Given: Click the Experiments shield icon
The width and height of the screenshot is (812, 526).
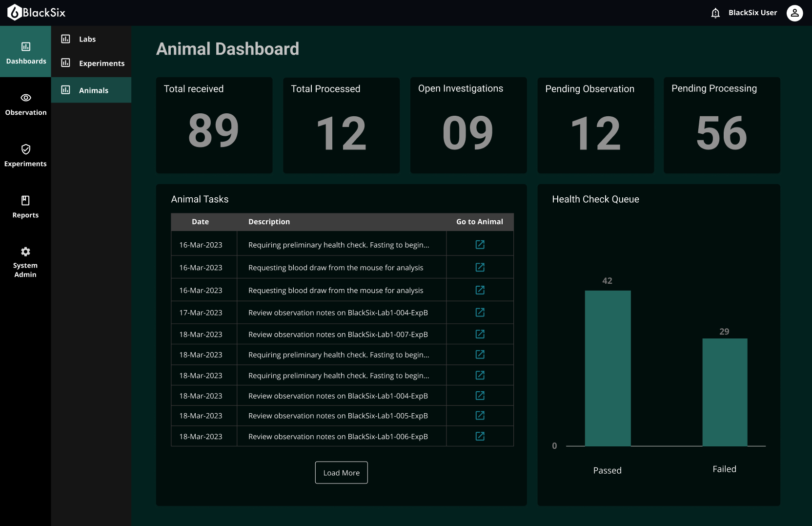Looking at the screenshot, I should tap(25, 149).
